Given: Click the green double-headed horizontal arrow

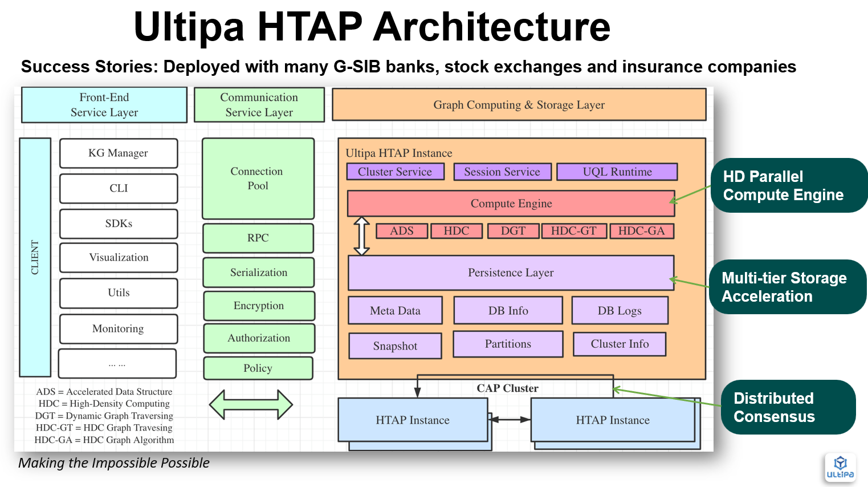Looking at the screenshot, I should click(x=251, y=405).
